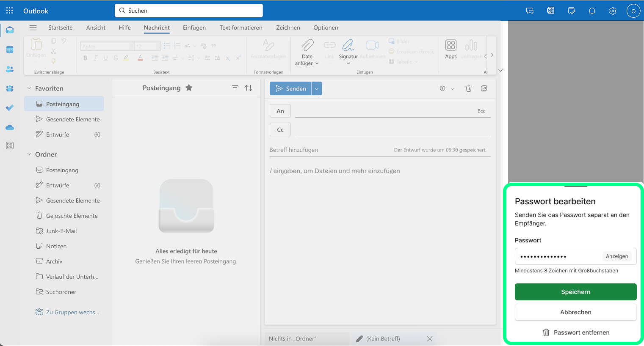Expand the Senden options dropdown arrow

coord(317,88)
